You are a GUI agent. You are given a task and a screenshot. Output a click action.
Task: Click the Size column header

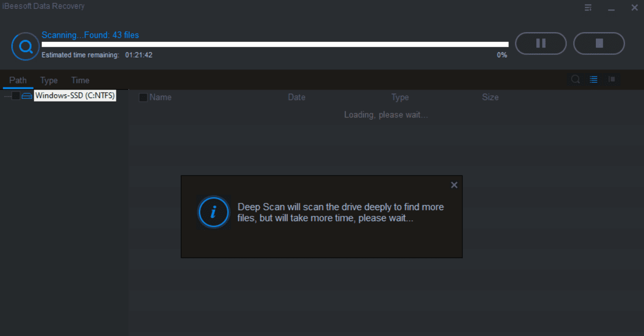coord(490,97)
